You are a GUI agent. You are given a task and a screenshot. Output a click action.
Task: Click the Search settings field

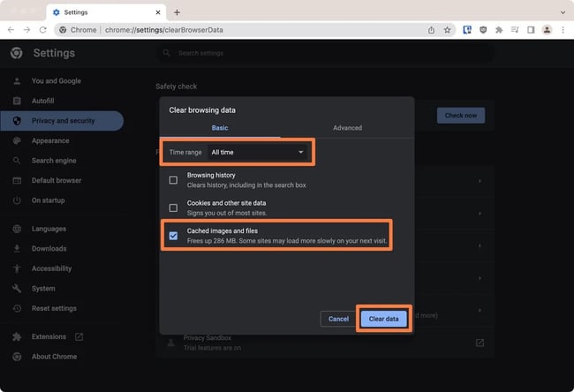(x=265, y=54)
